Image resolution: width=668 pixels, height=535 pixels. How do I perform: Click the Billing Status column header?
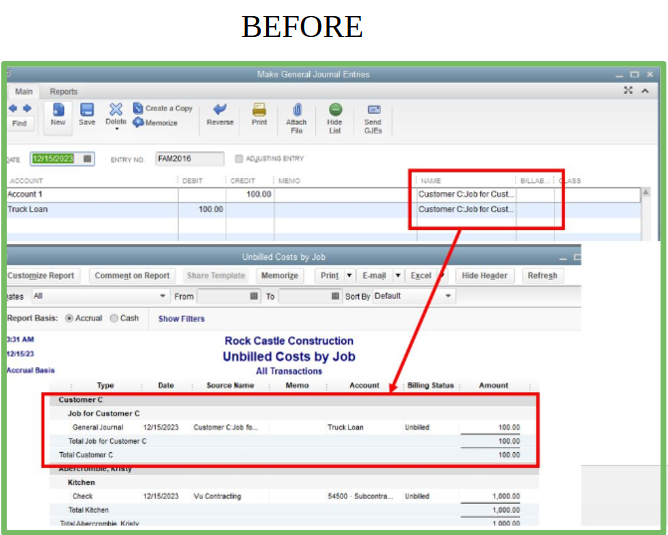pyautogui.click(x=431, y=385)
